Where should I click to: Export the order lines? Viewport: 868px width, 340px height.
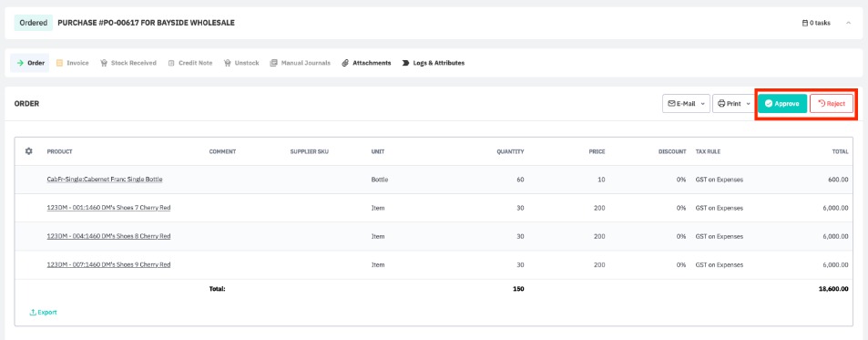coord(43,313)
